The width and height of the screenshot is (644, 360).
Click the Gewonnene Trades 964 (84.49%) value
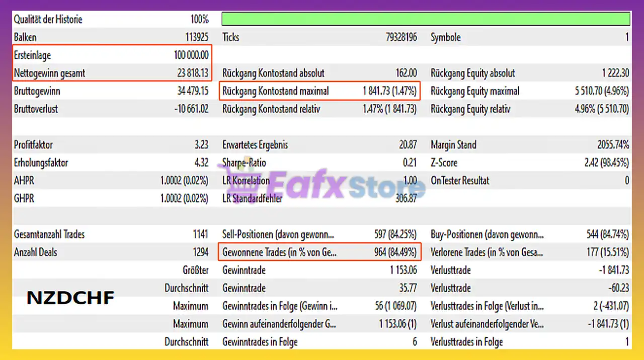pos(395,252)
